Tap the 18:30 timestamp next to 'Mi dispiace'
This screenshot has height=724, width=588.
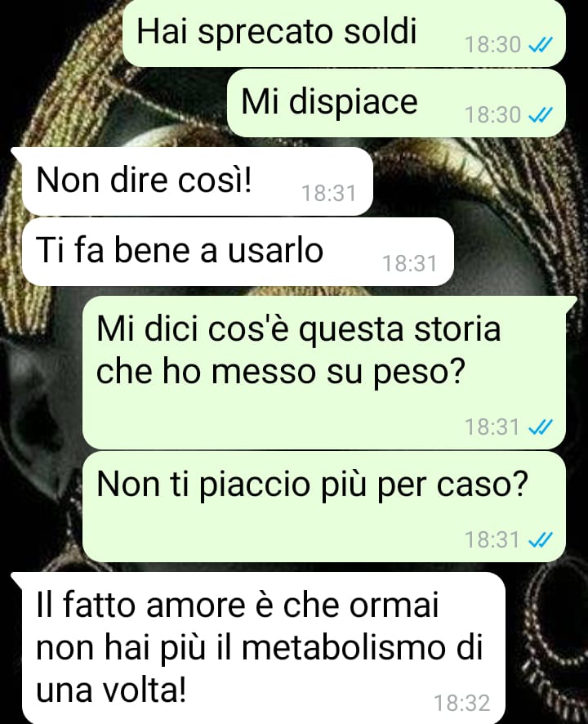[493, 114]
